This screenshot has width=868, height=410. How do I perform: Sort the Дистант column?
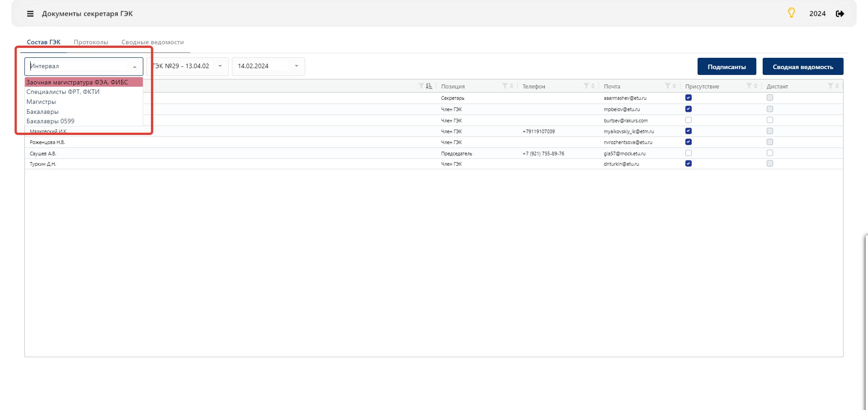pyautogui.click(x=837, y=86)
